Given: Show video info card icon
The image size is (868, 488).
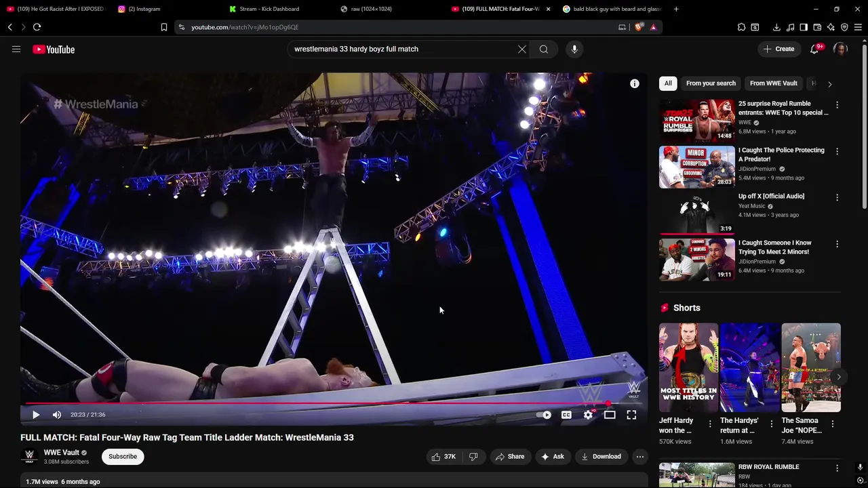Looking at the screenshot, I should tap(635, 83).
